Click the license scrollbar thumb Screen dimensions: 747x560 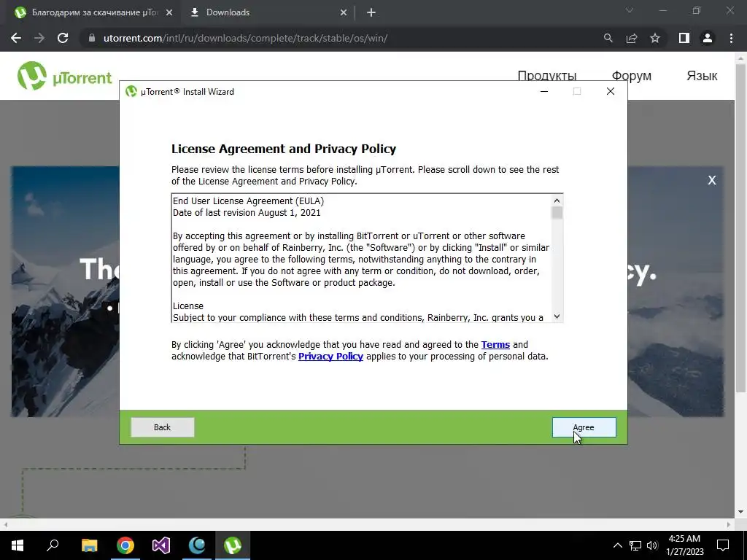pos(557,212)
